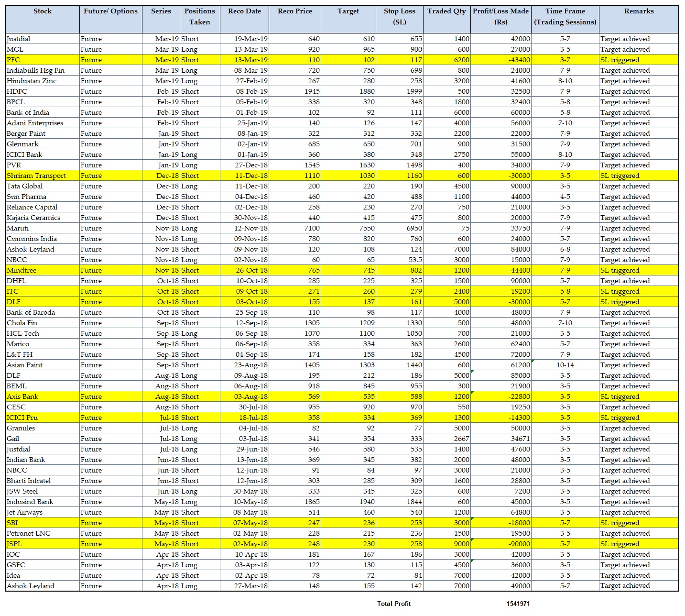Click the 6-8 time frame cell
The height and width of the screenshot is (616, 685).
point(565,249)
